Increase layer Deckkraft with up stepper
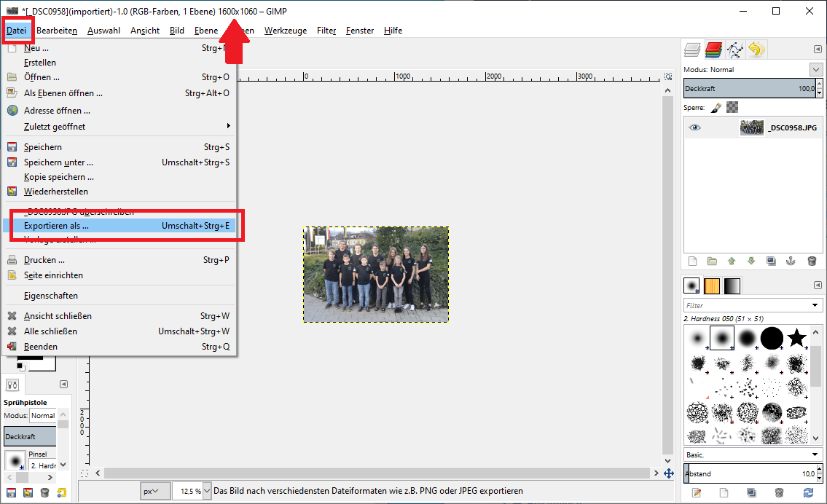Viewport: 827px width, 504px height. pos(819,84)
